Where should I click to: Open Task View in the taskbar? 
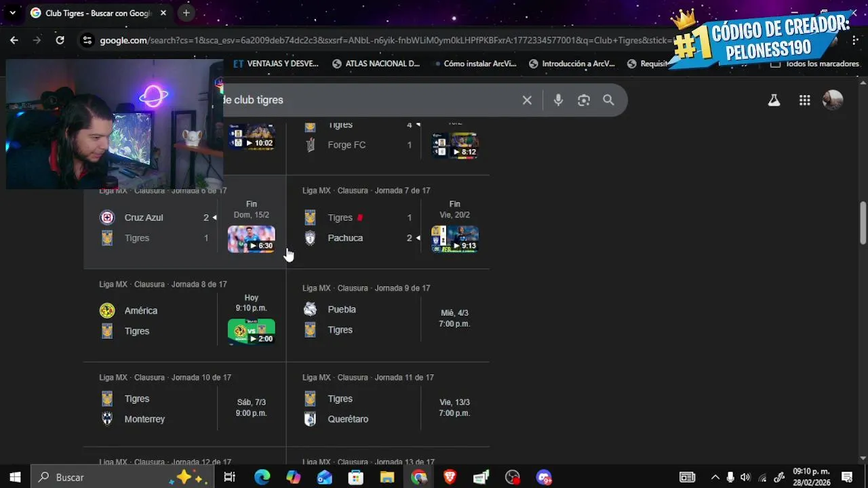[x=229, y=477]
